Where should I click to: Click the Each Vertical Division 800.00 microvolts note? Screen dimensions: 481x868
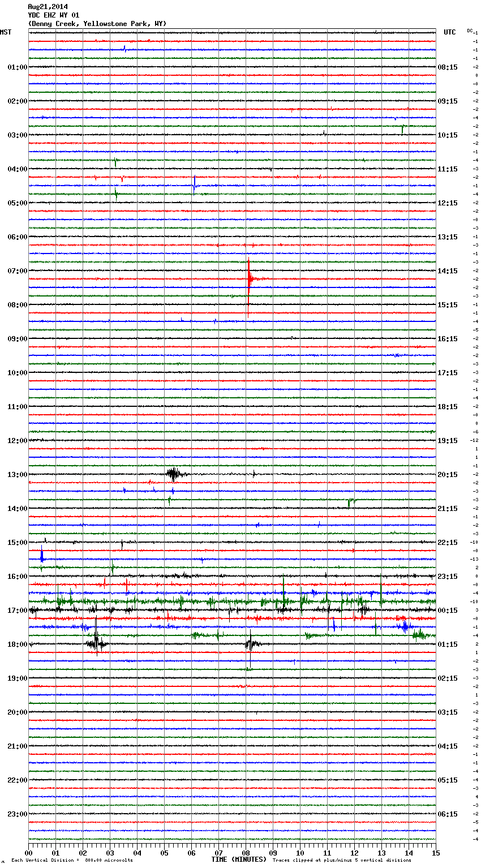[72, 860]
